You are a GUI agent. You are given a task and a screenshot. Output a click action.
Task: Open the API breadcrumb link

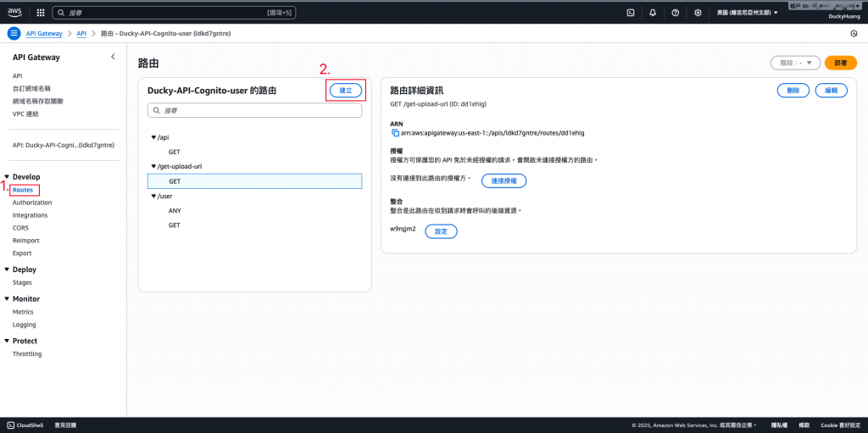tap(81, 34)
